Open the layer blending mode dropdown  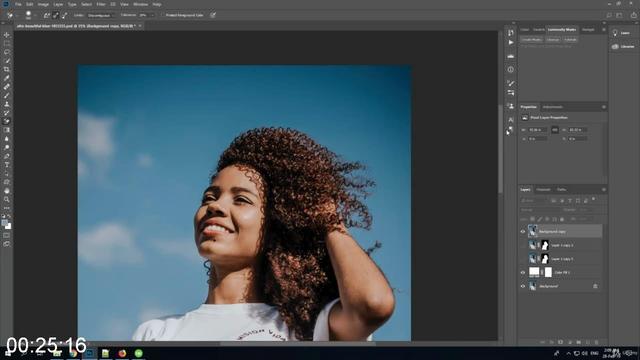click(540, 210)
